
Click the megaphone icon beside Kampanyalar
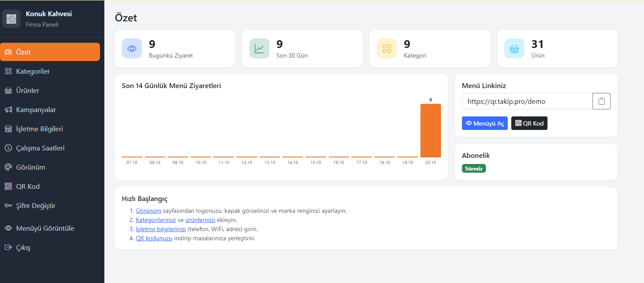click(8, 110)
